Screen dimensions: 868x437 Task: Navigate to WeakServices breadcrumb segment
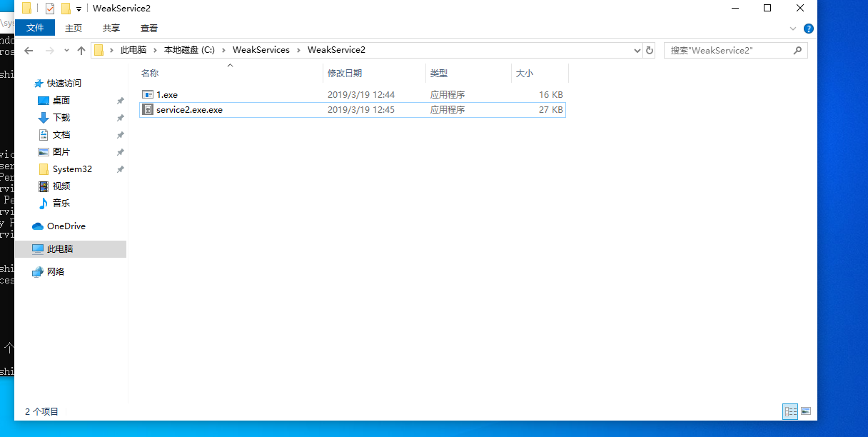[261, 50]
